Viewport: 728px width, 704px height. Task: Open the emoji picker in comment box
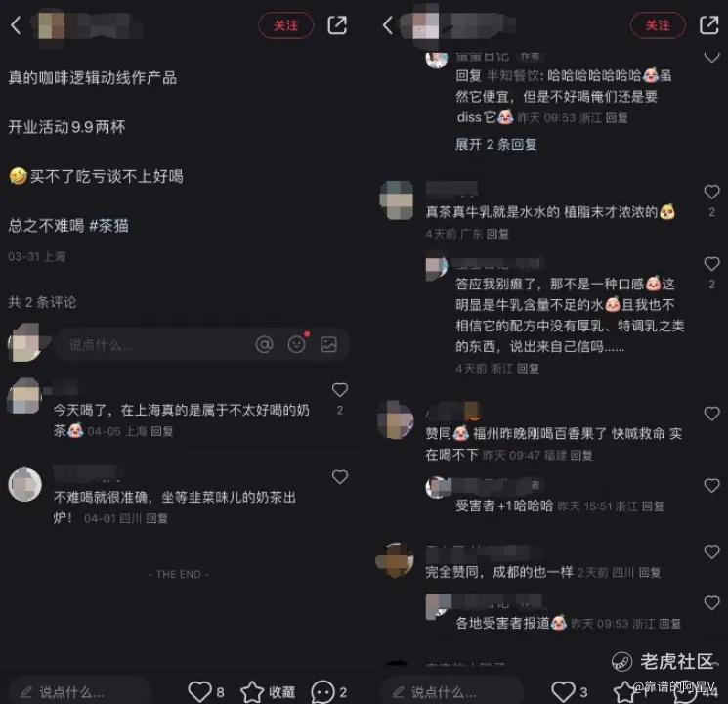(x=297, y=345)
